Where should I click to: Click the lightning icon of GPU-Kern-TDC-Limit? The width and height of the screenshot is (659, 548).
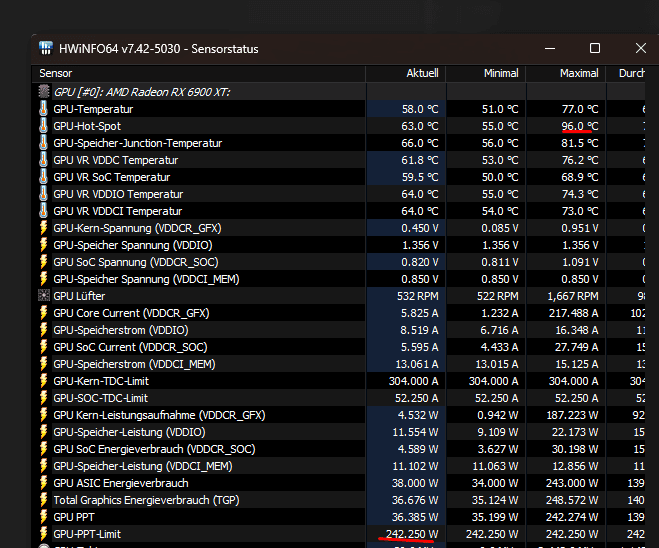(x=43, y=381)
